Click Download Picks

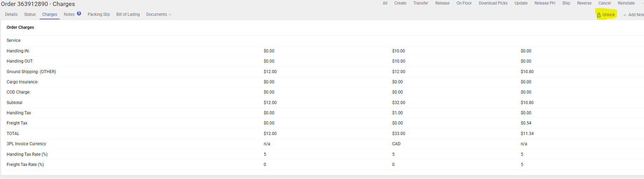(493, 3)
